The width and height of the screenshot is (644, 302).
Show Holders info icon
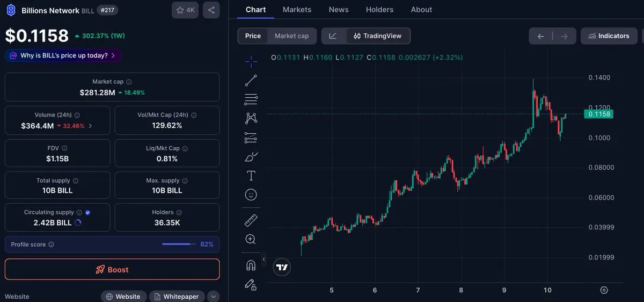coord(179,212)
